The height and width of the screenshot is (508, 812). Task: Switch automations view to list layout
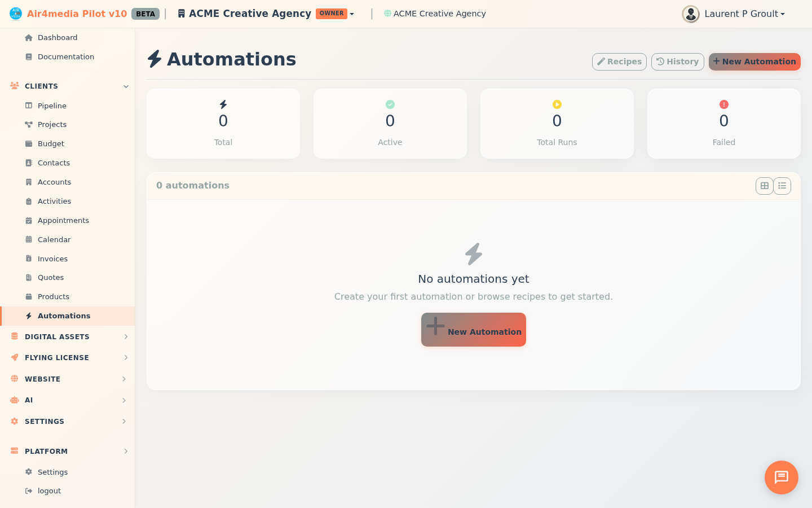click(x=782, y=185)
